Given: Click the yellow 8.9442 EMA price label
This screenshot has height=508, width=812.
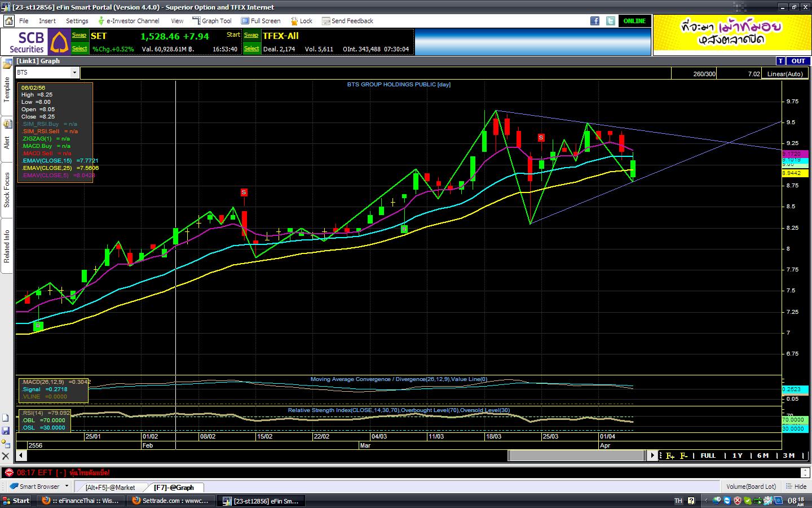Looking at the screenshot, I should pyautogui.click(x=795, y=173).
